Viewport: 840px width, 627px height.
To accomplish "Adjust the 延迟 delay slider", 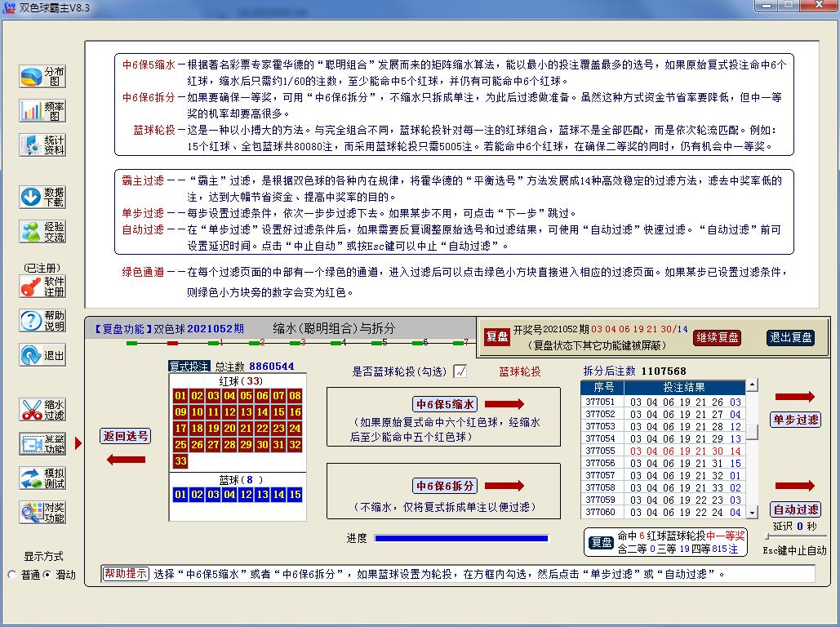I will [x=768, y=536].
